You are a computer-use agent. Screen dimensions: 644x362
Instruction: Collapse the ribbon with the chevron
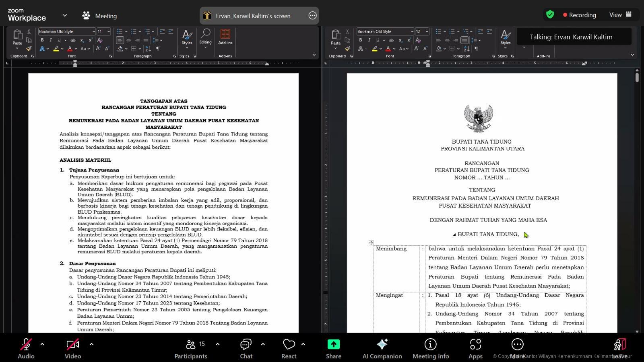pyautogui.click(x=314, y=55)
